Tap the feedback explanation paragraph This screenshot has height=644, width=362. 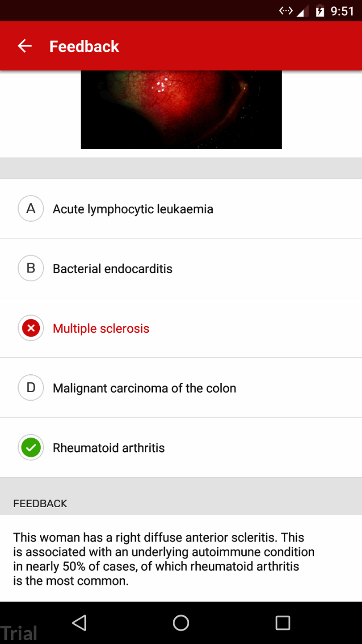[164, 559]
